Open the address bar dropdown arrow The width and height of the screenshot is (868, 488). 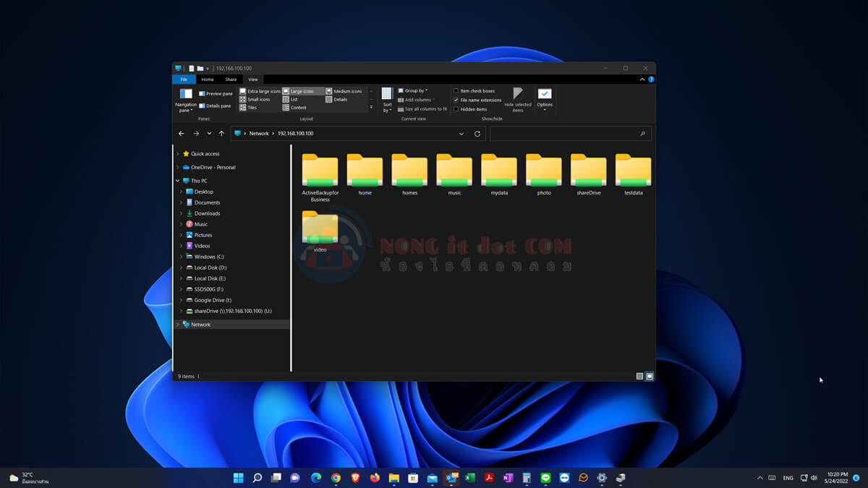click(461, 133)
